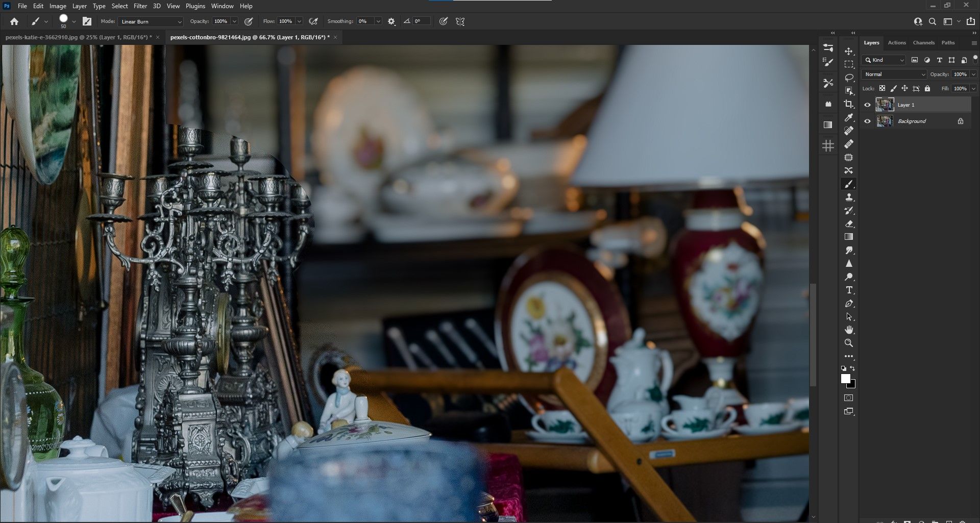980x523 pixels.
Task: Switch to the Paths tab
Action: click(948, 43)
